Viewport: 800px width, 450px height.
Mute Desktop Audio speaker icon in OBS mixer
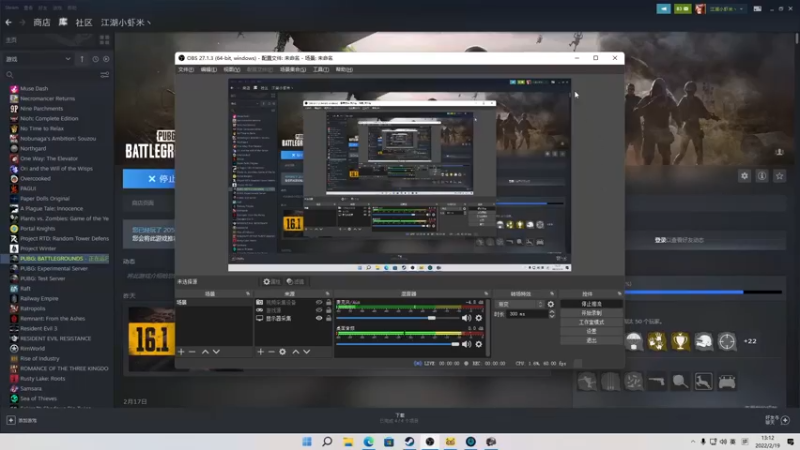466,344
